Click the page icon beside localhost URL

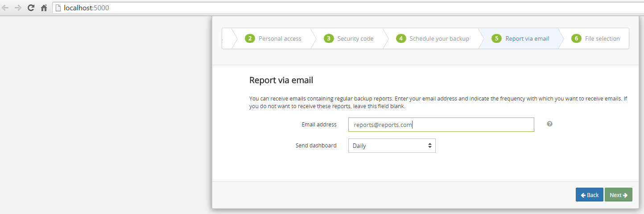58,8
